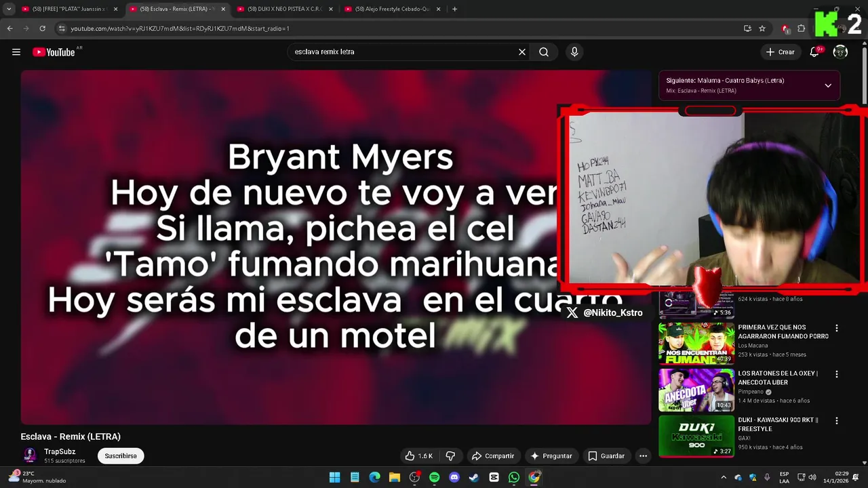This screenshot has height=488, width=868.
Task: Open the account avatar menu
Action: [840, 52]
